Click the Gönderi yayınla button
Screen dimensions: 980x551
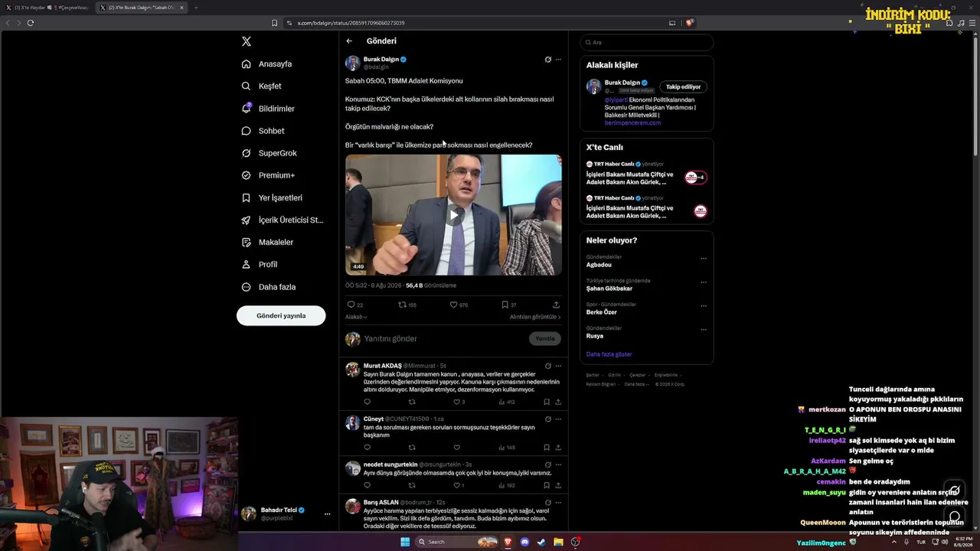tap(281, 315)
